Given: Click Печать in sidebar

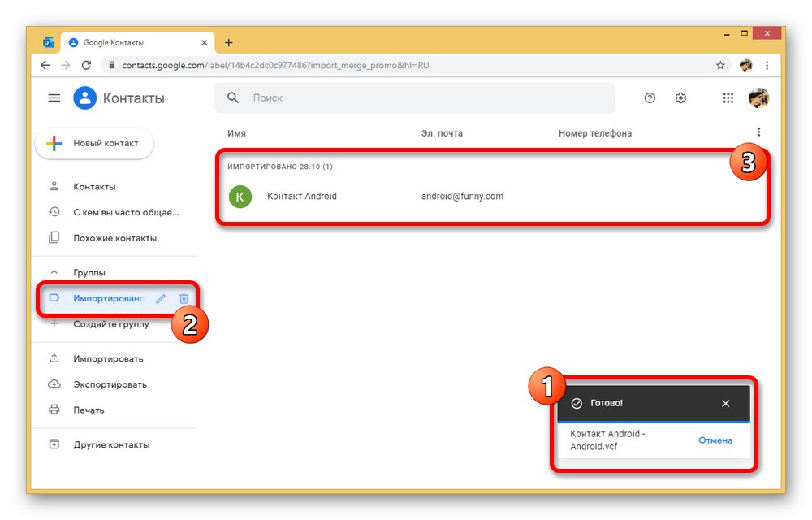Looking at the screenshot, I should pyautogui.click(x=89, y=410).
